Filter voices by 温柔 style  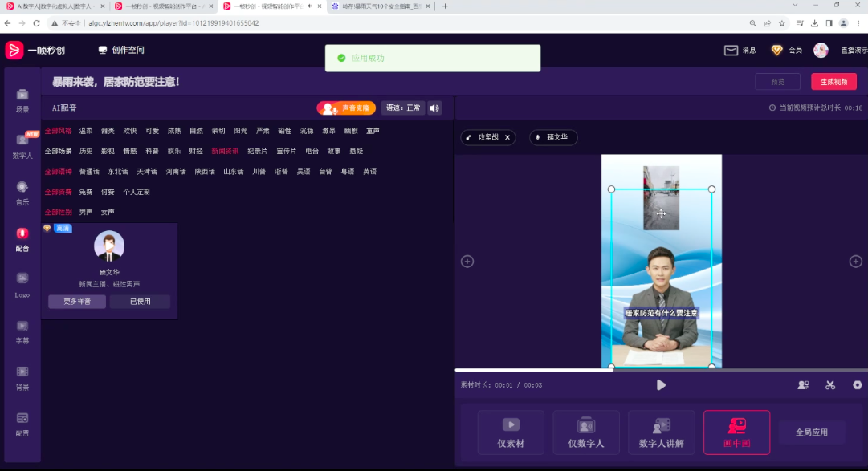click(x=86, y=131)
